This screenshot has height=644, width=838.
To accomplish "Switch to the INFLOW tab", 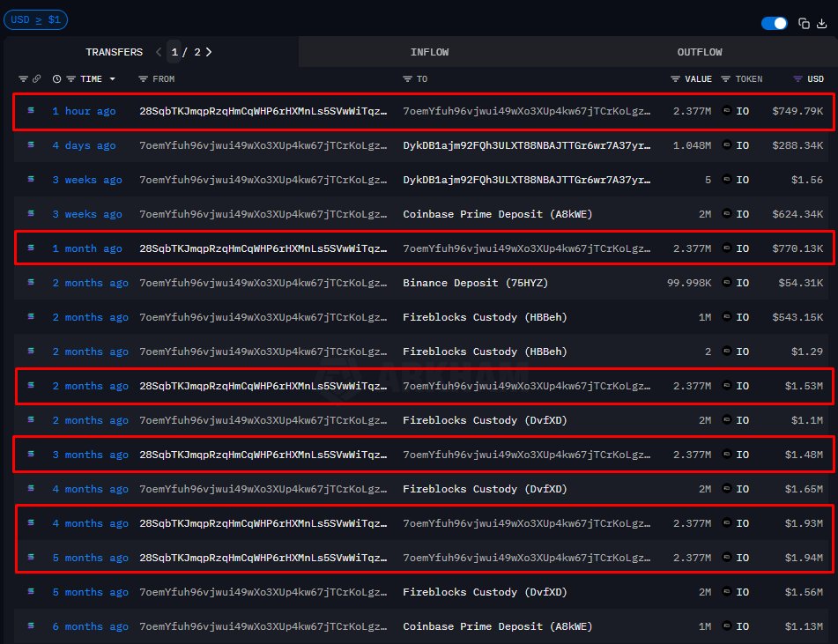I will point(429,52).
